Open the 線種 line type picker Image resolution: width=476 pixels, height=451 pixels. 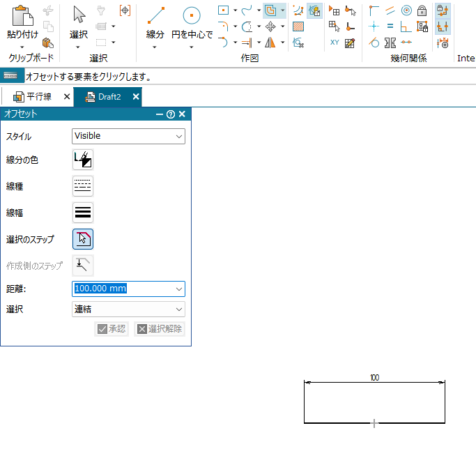[x=83, y=186]
